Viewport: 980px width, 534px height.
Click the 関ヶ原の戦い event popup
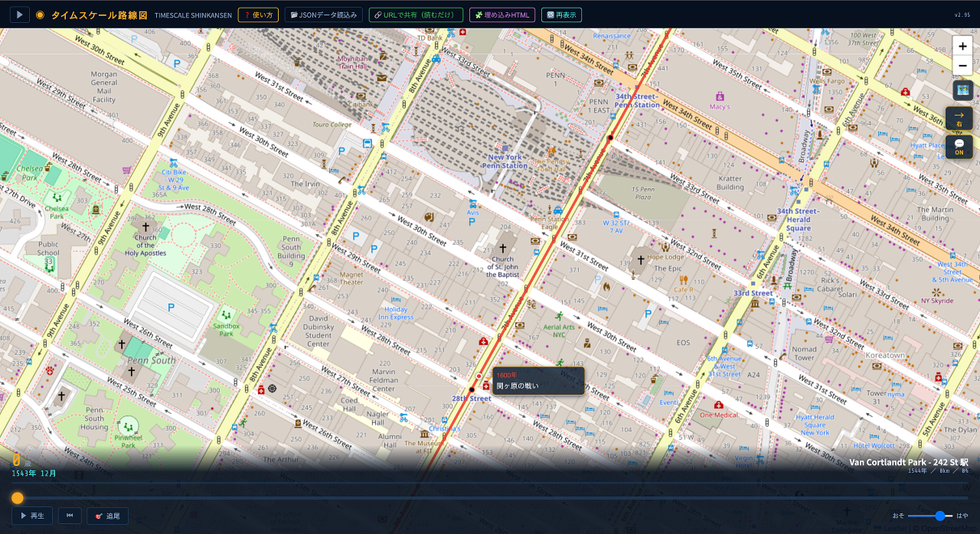point(537,381)
